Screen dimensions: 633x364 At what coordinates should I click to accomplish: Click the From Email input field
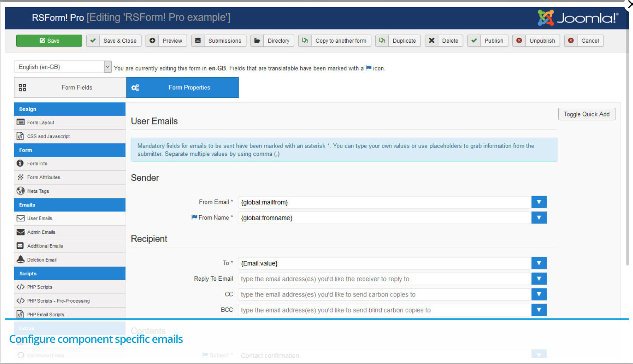(x=385, y=202)
